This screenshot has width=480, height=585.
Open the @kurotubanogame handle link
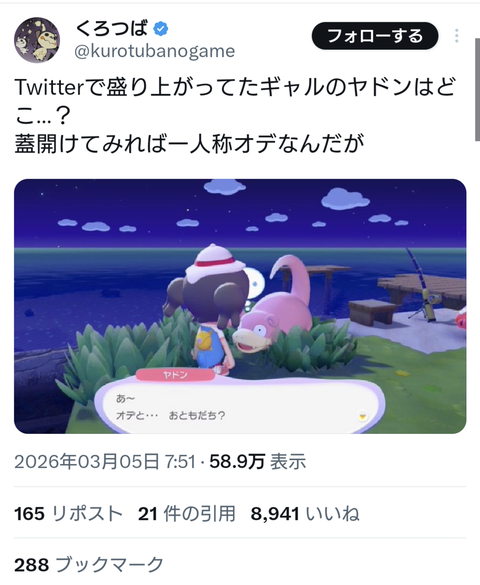[x=154, y=51]
